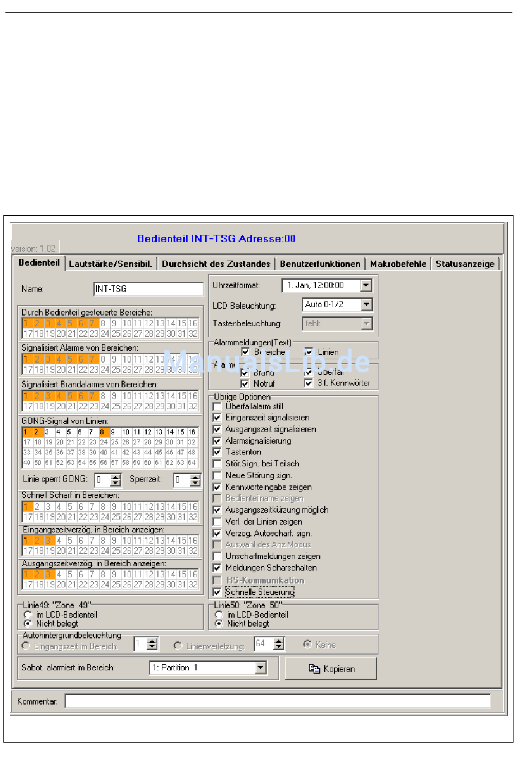Click the Name field containing INT-TSG
The width and height of the screenshot is (532, 783).
pos(148,289)
